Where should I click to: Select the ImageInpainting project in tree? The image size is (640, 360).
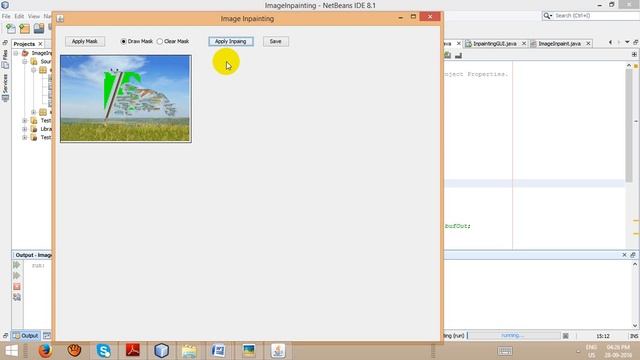point(41,53)
